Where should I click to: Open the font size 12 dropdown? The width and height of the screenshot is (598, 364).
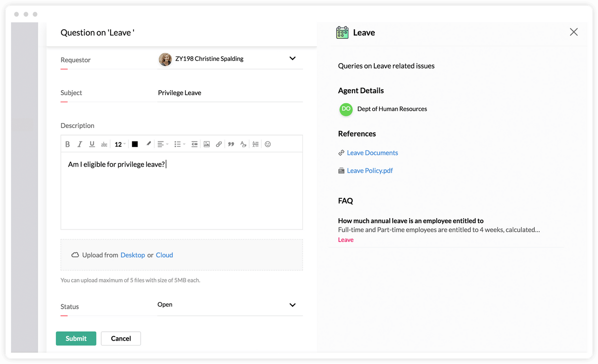[119, 144]
